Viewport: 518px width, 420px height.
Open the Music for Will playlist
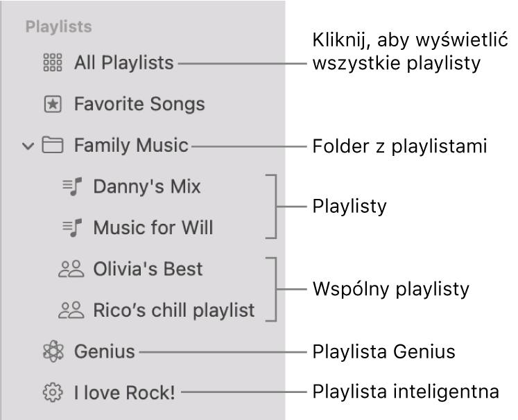click(x=153, y=227)
